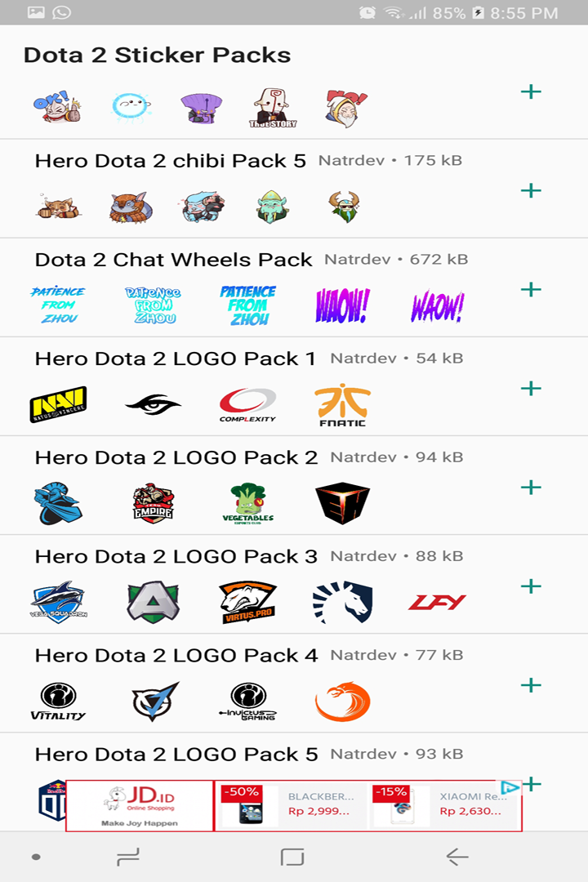588x882 pixels.
Task: Open the Dota 2 Chat Wheels Pack title
Action: coord(173,260)
